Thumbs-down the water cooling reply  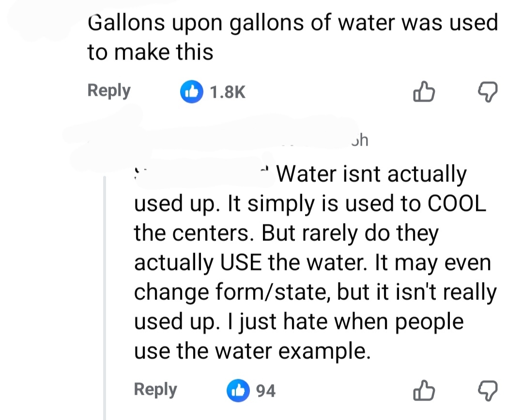pyautogui.click(x=488, y=390)
